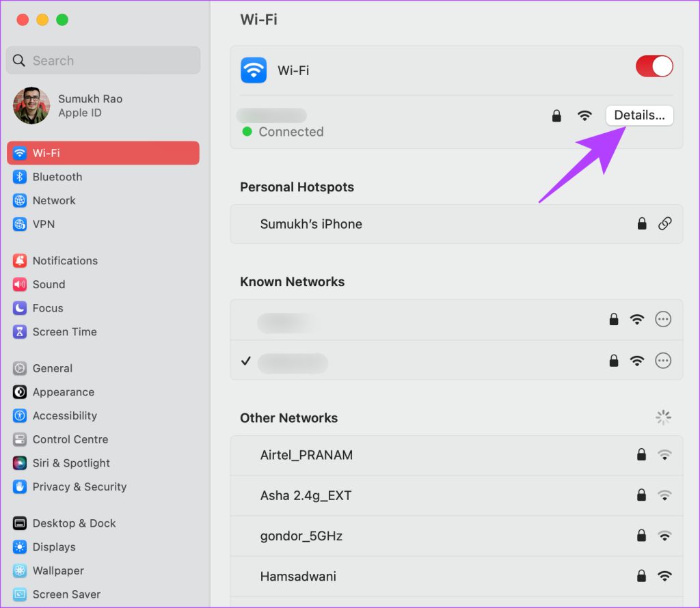Select the Airtel_PRANAM network
The height and width of the screenshot is (608, 700).
click(x=306, y=455)
